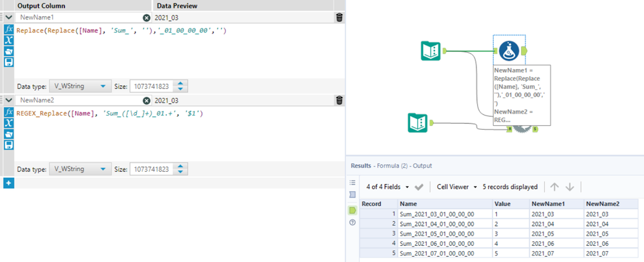The height and width of the screenshot is (262, 644).
Task: Adjust NewName2 size stepper arrows
Action: pyautogui.click(x=181, y=169)
